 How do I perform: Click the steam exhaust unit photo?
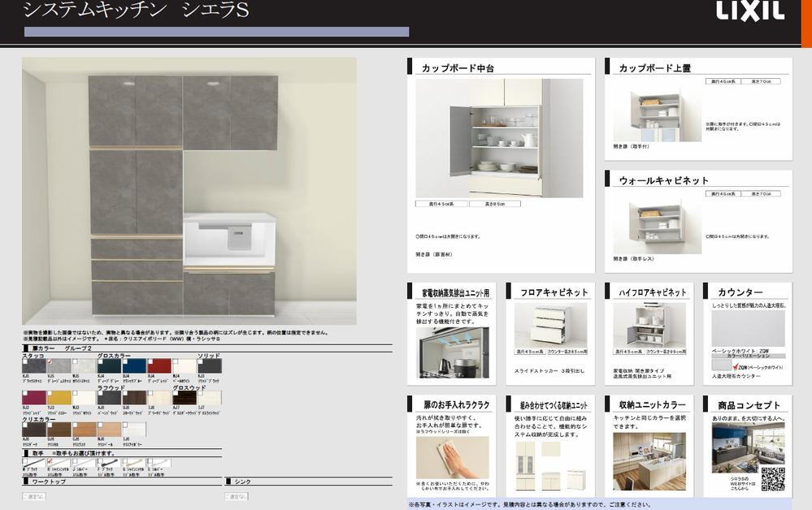(x=452, y=353)
